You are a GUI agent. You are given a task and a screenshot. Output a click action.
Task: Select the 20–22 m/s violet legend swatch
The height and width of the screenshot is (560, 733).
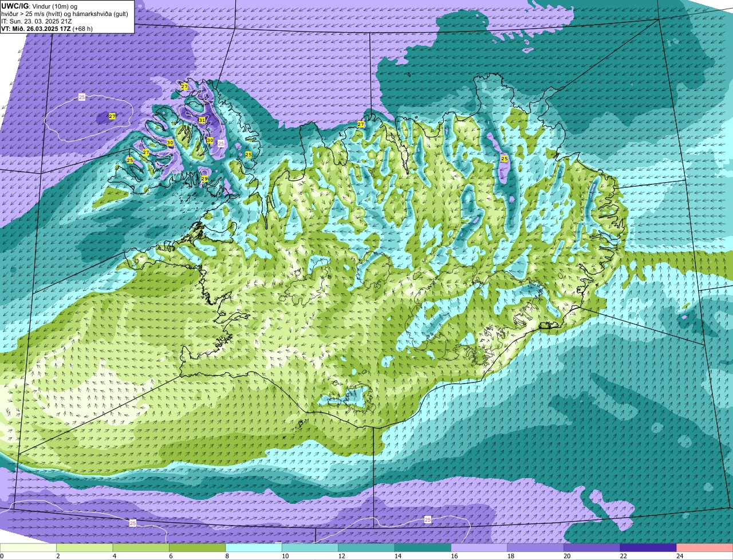[592, 547]
